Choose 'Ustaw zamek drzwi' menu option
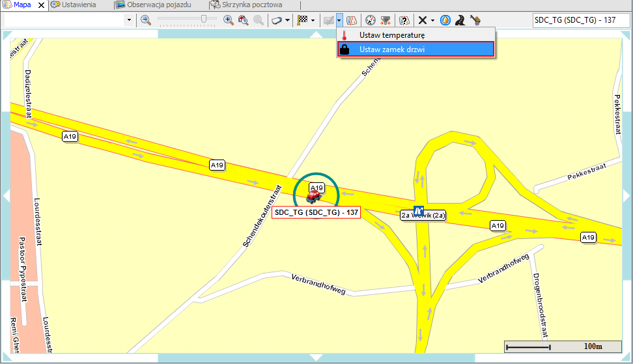The width and height of the screenshot is (633, 364). click(391, 49)
